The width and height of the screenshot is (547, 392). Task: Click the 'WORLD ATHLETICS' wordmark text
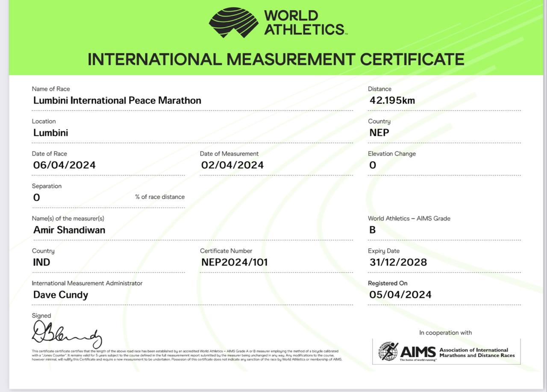pyautogui.click(x=305, y=22)
